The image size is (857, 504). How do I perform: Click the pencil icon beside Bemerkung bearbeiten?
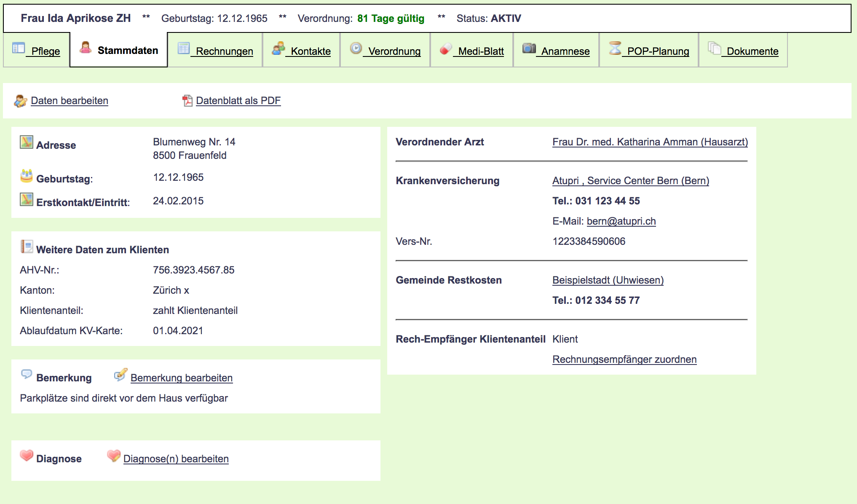point(121,375)
